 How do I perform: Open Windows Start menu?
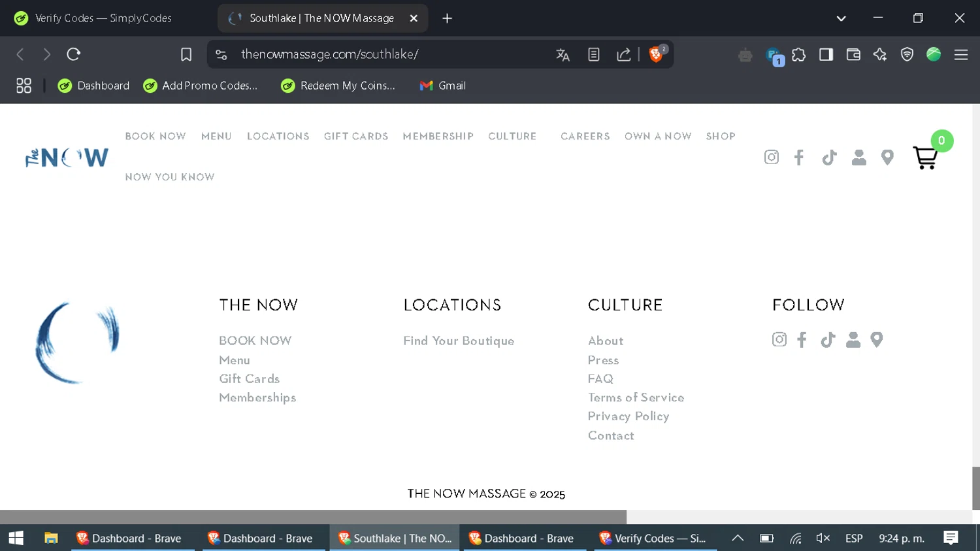pos(16,538)
